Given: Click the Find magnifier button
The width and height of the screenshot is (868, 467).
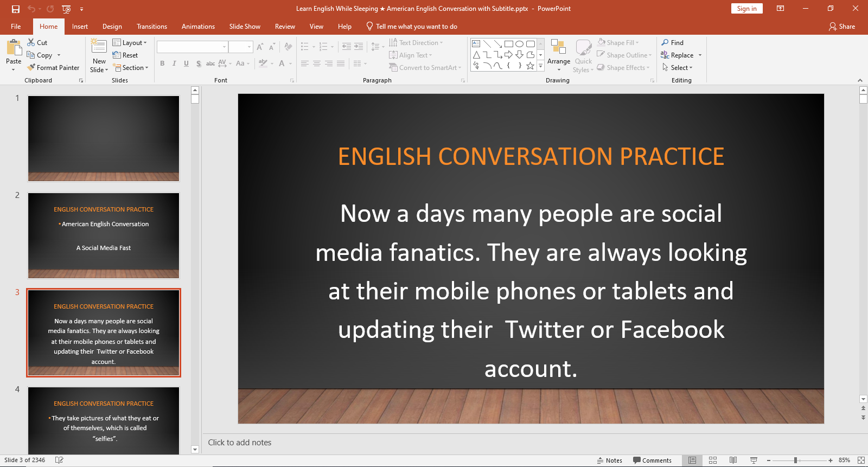Looking at the screenshot, I should point(673,42).
